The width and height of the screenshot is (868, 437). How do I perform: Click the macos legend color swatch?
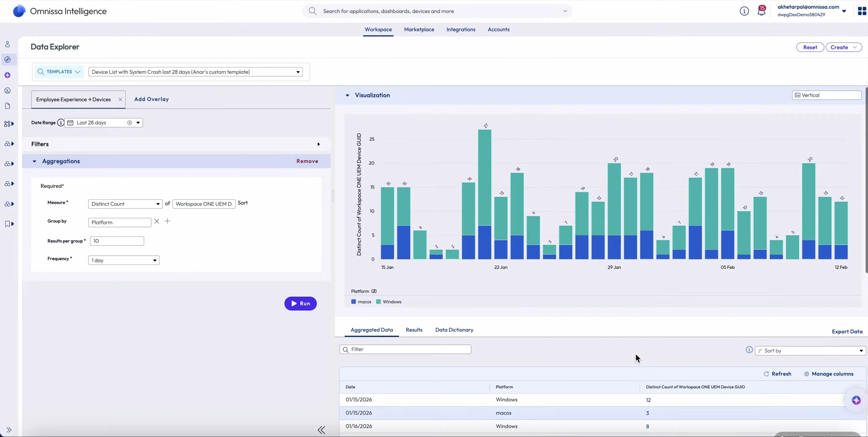pyautogui.click(x=353, y=302)
